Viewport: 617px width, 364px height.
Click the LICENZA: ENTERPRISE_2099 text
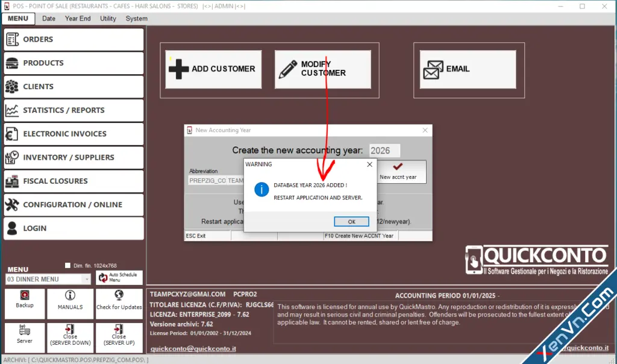tap(199, 315)
